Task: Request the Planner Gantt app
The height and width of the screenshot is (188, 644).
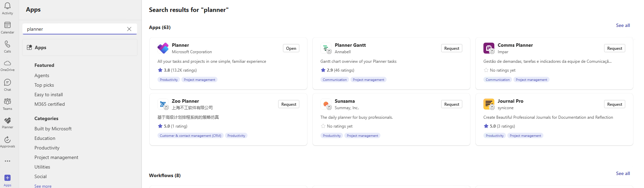Action: (452, 48)
